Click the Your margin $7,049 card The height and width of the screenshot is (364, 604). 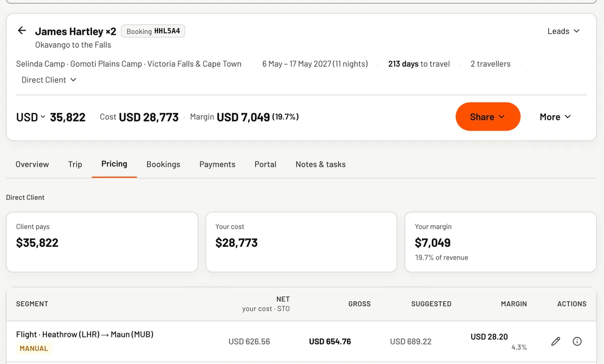coord(500,242)
